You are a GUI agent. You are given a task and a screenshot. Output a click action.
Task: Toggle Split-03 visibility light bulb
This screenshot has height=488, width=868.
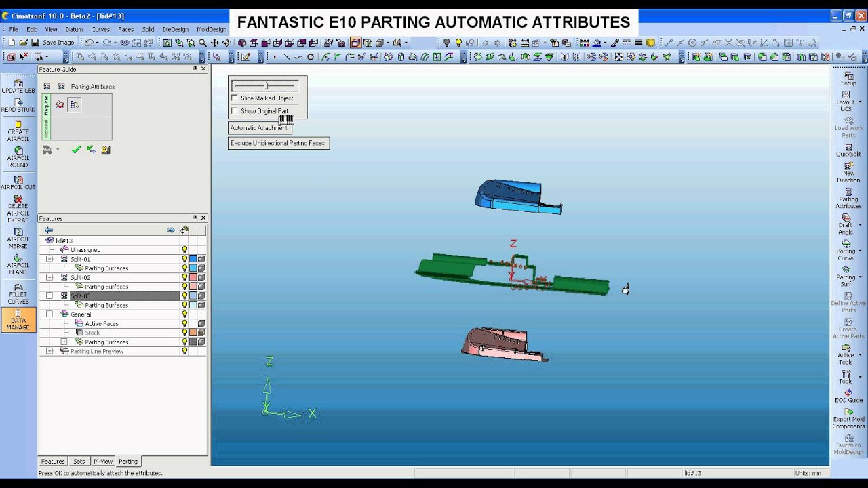[184, 296]
